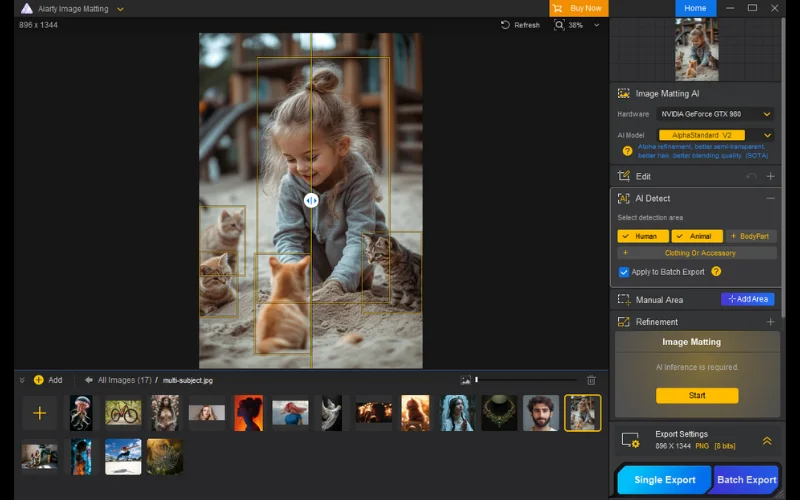Open the Alarty Image Matting title menu
This screenshot has height=500, width=800.
point(121,9)
